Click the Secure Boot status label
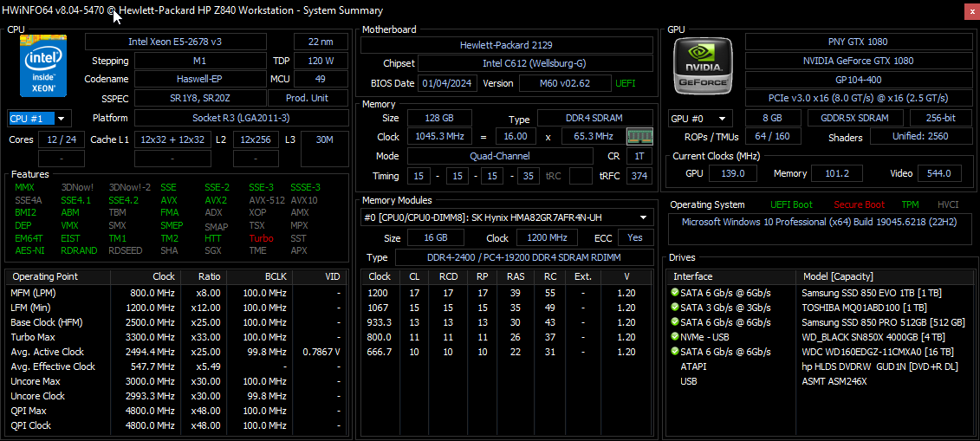Viewport: 980px width, 441px height. tap(860, 204)
